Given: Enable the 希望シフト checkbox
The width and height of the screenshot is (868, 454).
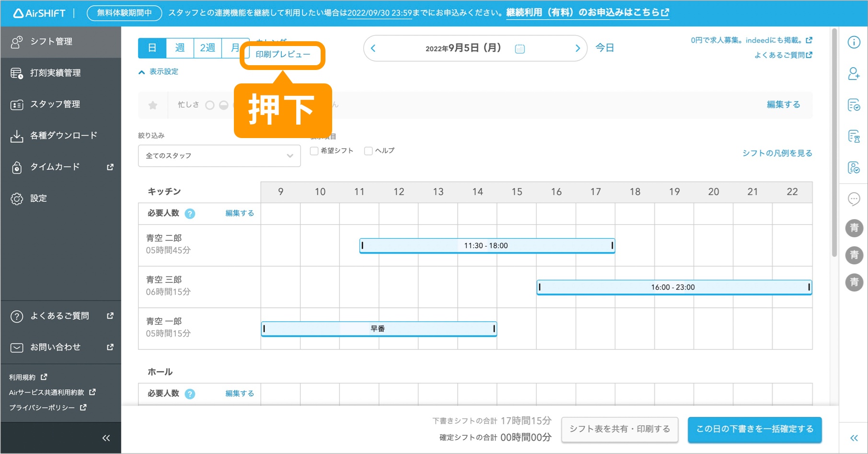Looking at the screenshot, I should point(314,151).
